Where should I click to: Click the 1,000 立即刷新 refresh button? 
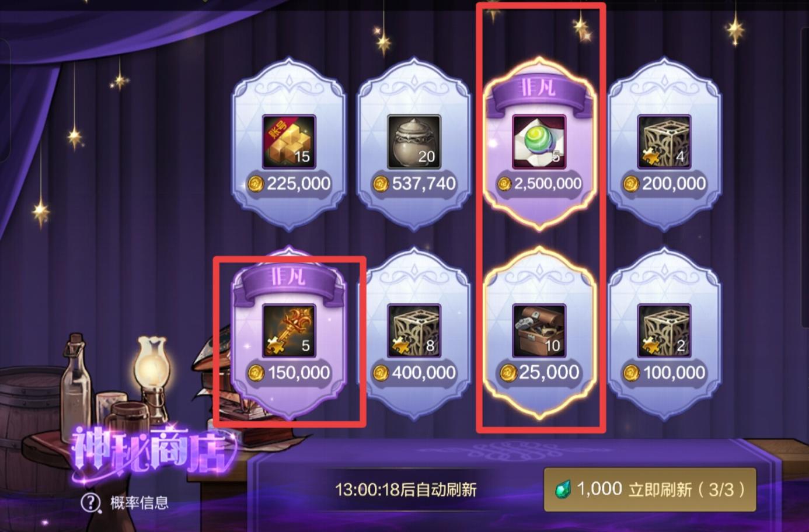[650, 489]
